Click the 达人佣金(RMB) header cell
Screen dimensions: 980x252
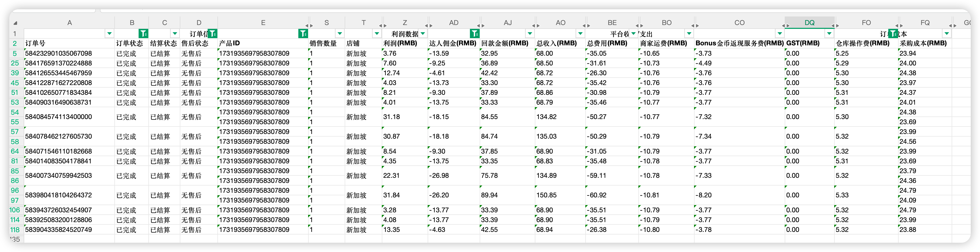454,43
